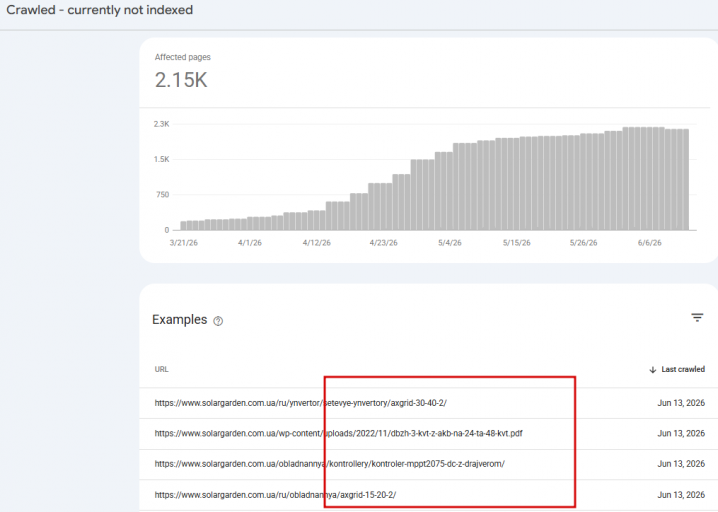Click the Jun 13, 2026 date for axgrid-30-40-2
The height and width of the screenshot is (512, 718).
(681, 403)
